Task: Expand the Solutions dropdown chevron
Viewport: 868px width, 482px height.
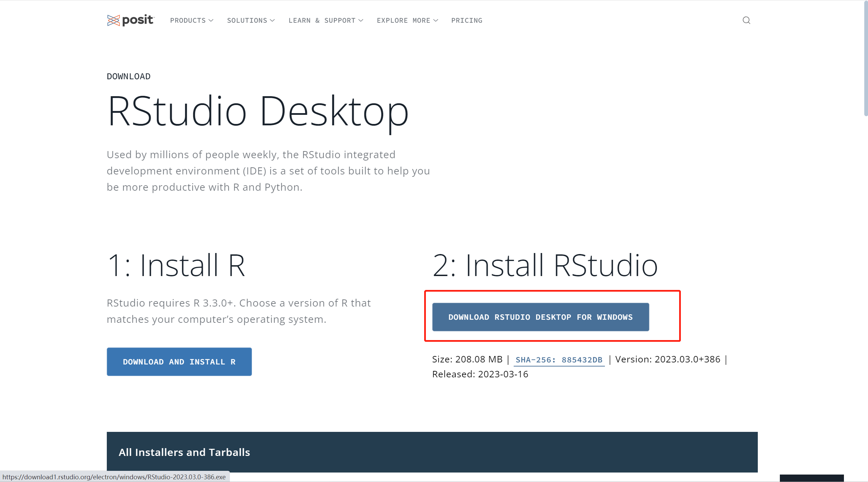Action: click(x=273, y=20)
